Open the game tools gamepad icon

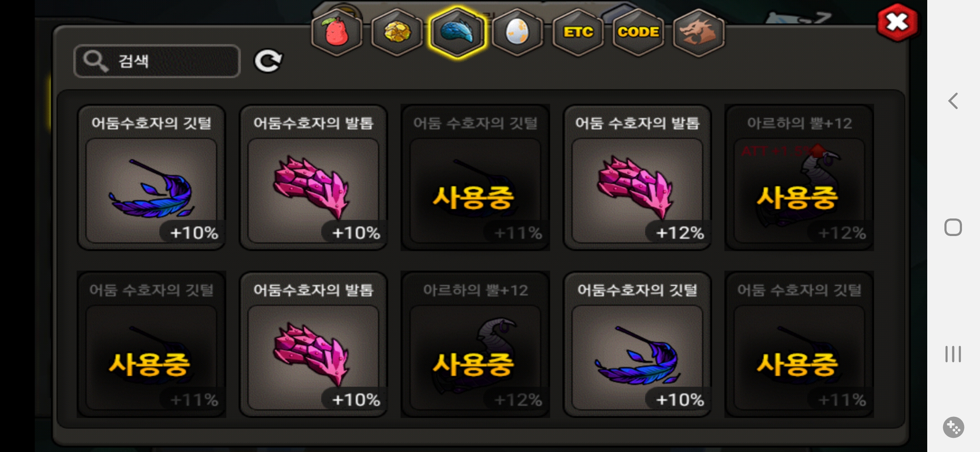point(954,427)
